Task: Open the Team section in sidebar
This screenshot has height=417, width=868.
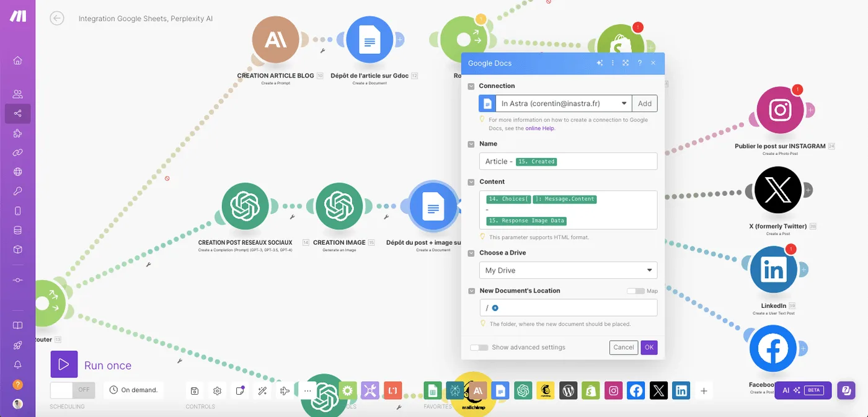Action: coord(17,94)
